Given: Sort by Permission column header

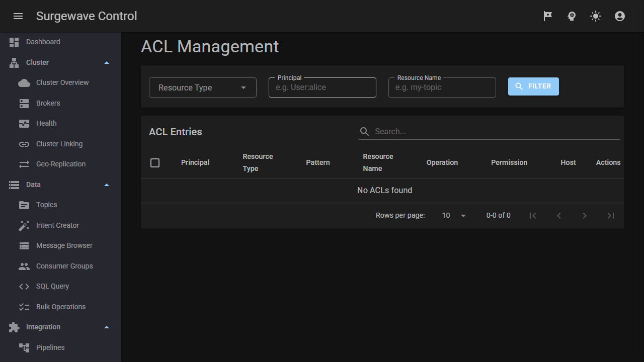Looking at the screenshot, I should coord(509,163).
